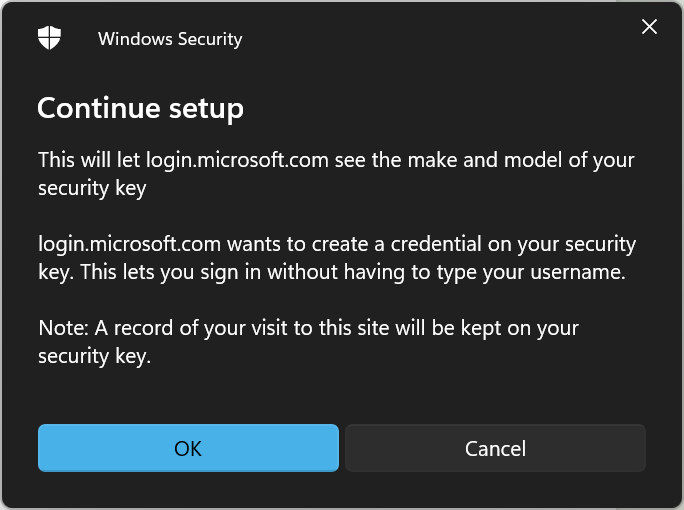The image size is (684, 510).
Task: Select the Cancel button
Action: pos(495,448)
